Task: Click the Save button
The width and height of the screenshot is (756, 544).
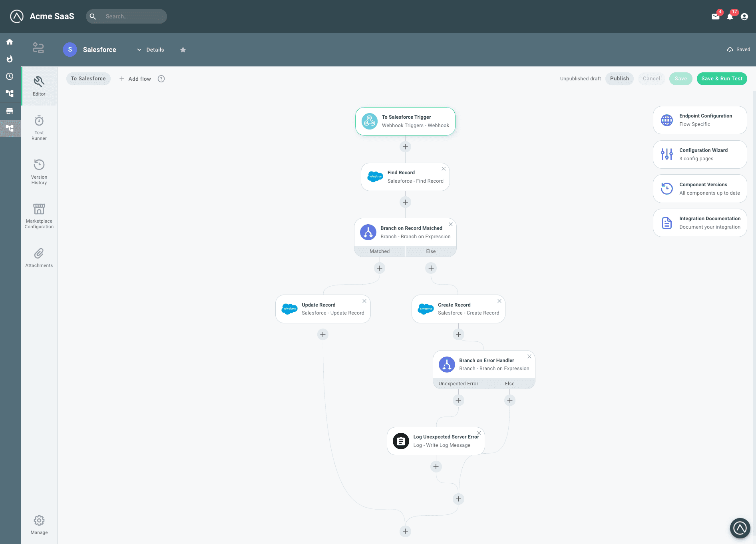Action: point(681,79)
